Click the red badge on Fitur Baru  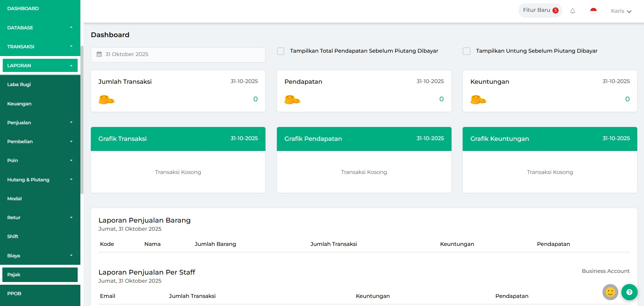(555, 10)
